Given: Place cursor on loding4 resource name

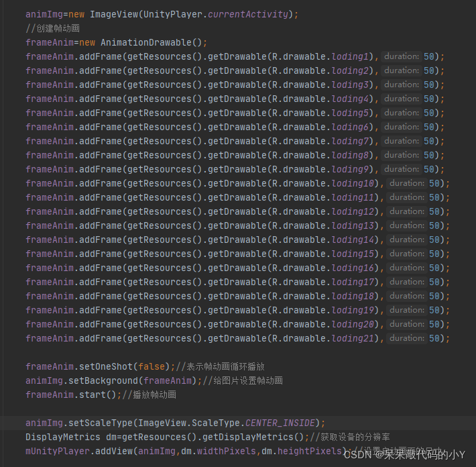Looking at the screenshot, I should tap(350, 99).
